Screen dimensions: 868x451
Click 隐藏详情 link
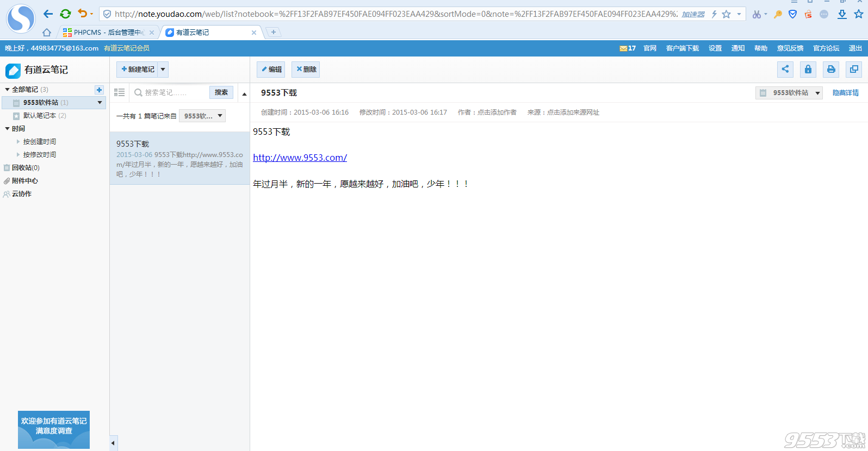(846, 93)
